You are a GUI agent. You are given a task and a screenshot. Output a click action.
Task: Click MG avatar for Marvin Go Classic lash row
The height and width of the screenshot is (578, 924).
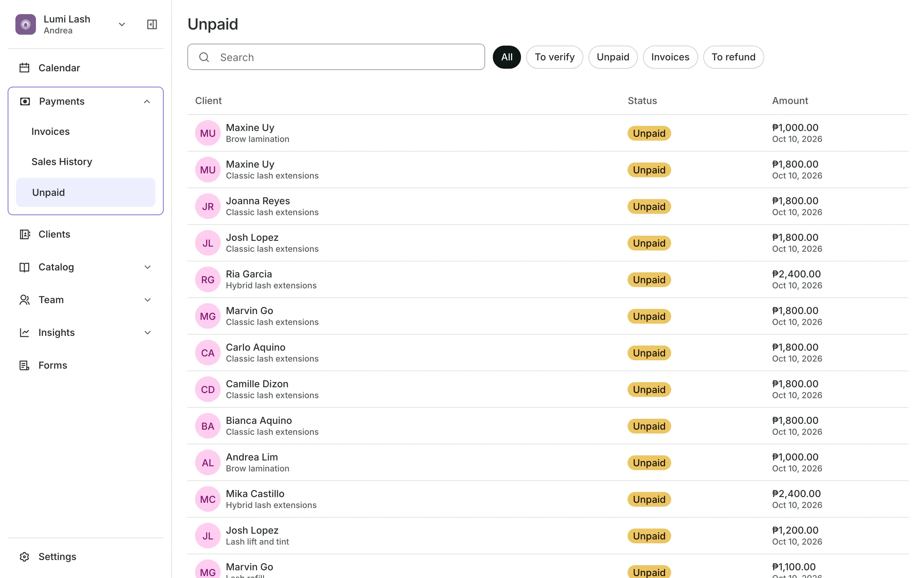(208, 316)
